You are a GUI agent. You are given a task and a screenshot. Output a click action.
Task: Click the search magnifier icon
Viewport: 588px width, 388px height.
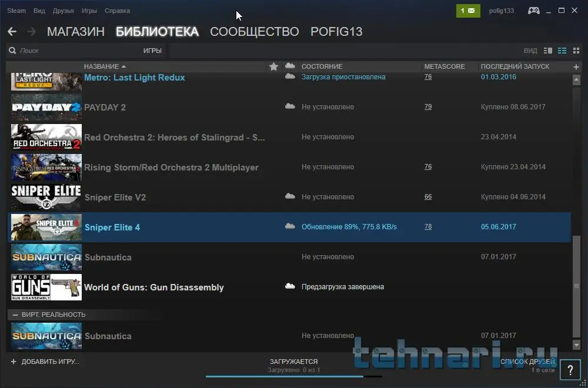click(12, 50)
